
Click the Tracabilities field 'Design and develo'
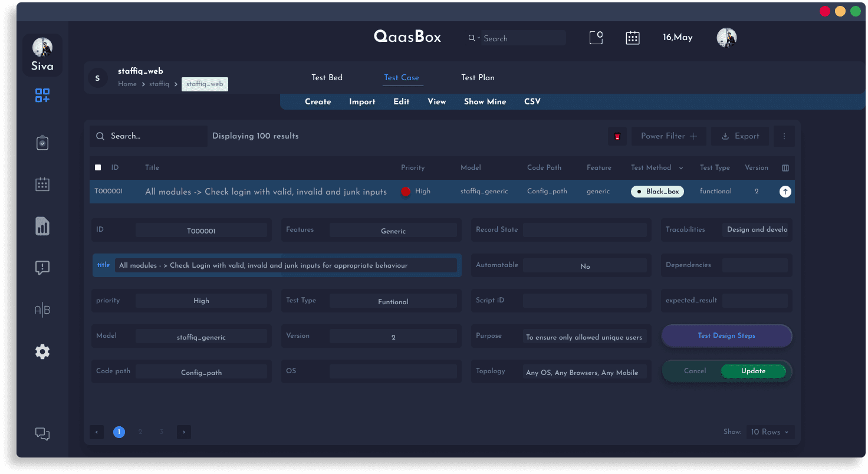(x=757, y=229)
